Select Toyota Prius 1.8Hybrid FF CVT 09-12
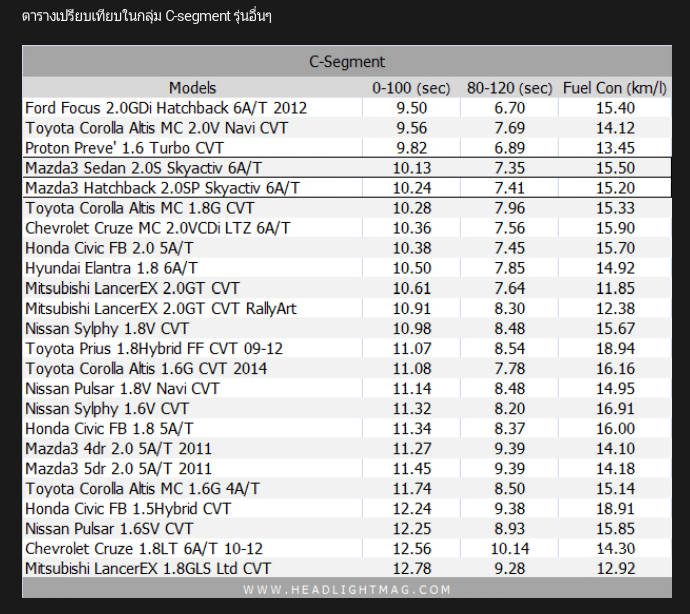This screenshot has width=690, height=614. click(x=154, y=349)
